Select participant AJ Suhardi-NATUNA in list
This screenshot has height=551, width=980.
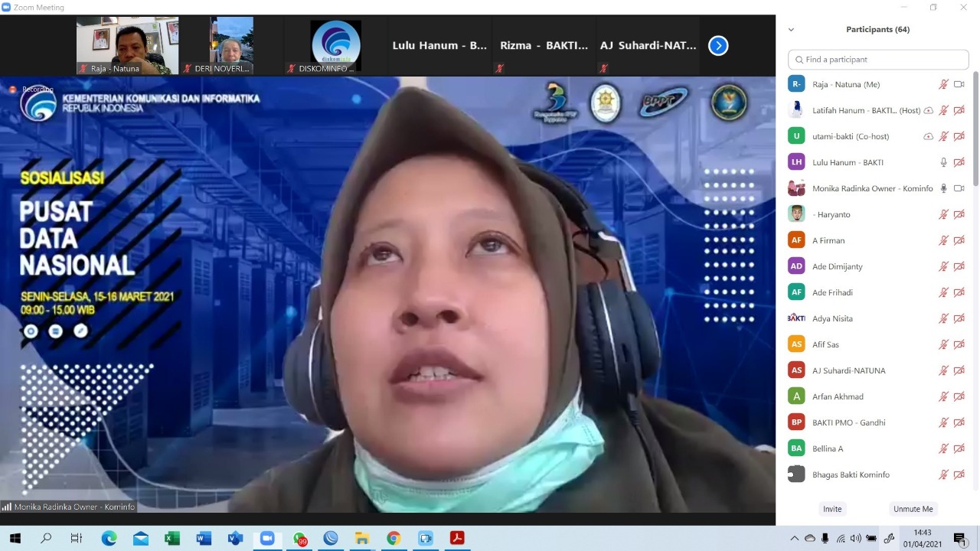pos(848,370)
